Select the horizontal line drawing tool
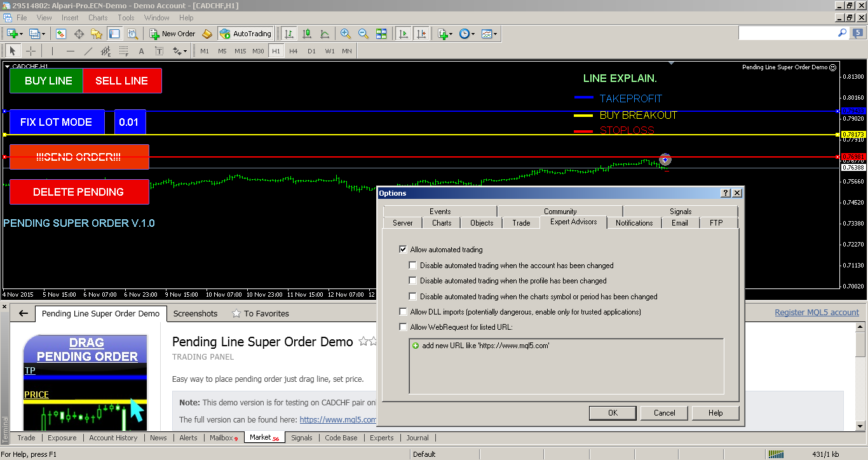Viewport: 868px width, 460px height. click(x=71, y=51)
